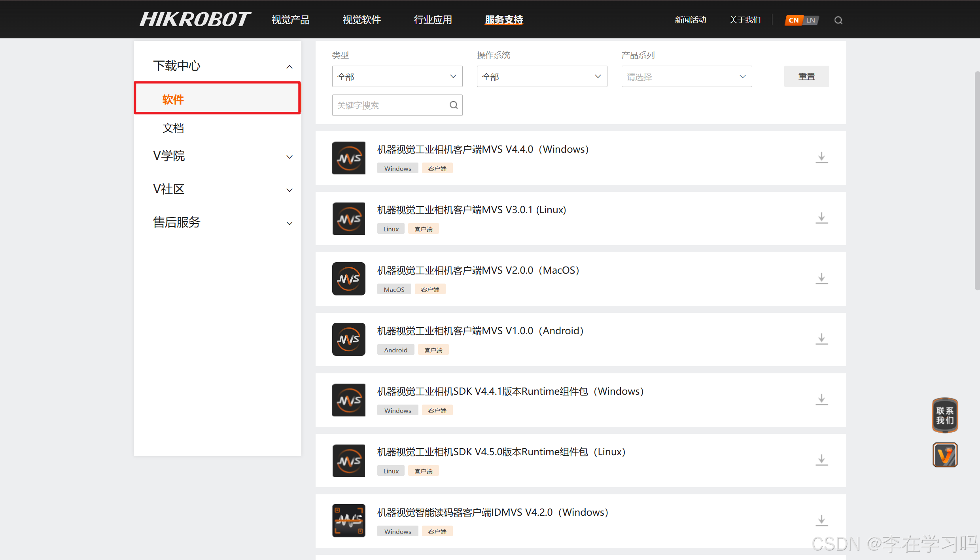Viewport: 980px width, 560px height.
Task: Open the 类型 type dropdown
Action: click(x=397, y=77)
